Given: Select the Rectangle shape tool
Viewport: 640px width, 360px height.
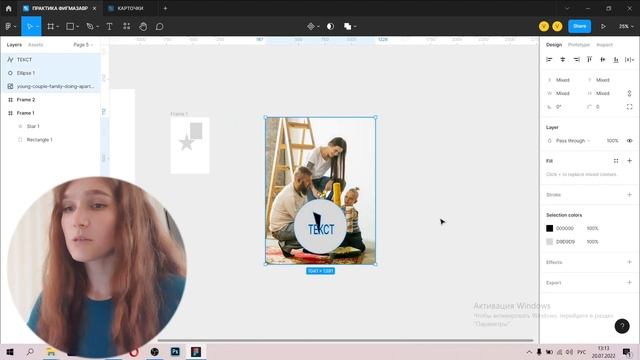Looking at the screenshot, I should coord(70,27).
